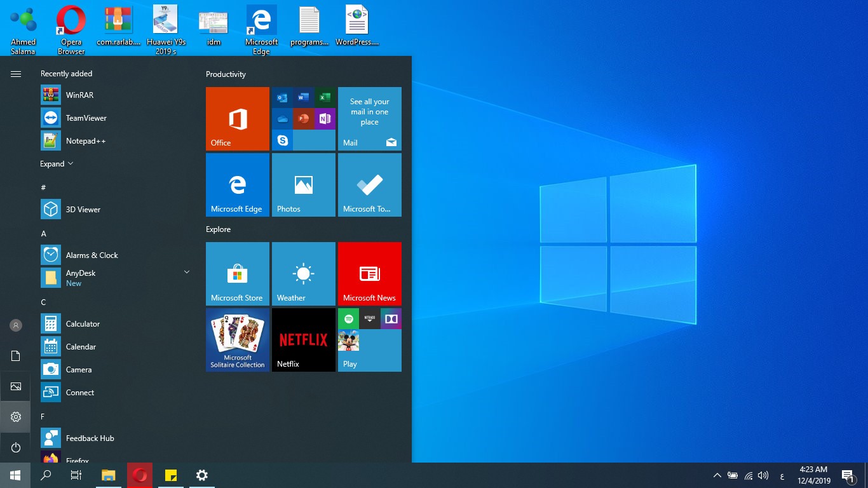This screenshot has width=868, height=488.
Task: Click the 'A' letter header in app list
Action: coord(43,234)
